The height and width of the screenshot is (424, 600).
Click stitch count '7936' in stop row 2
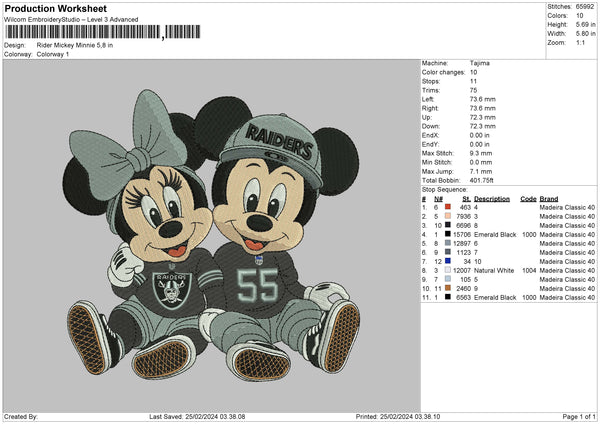coord(463,216)
